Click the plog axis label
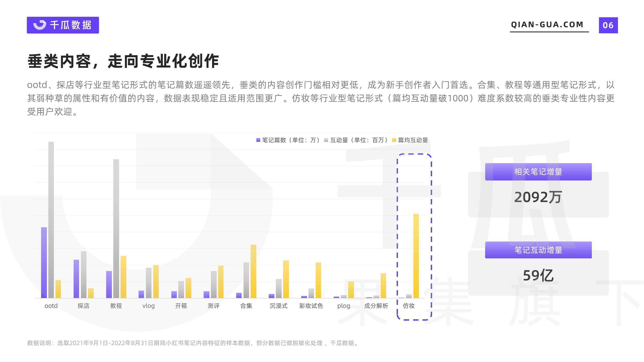The height and width of the screenshot is (362, 644). point(343,306)
